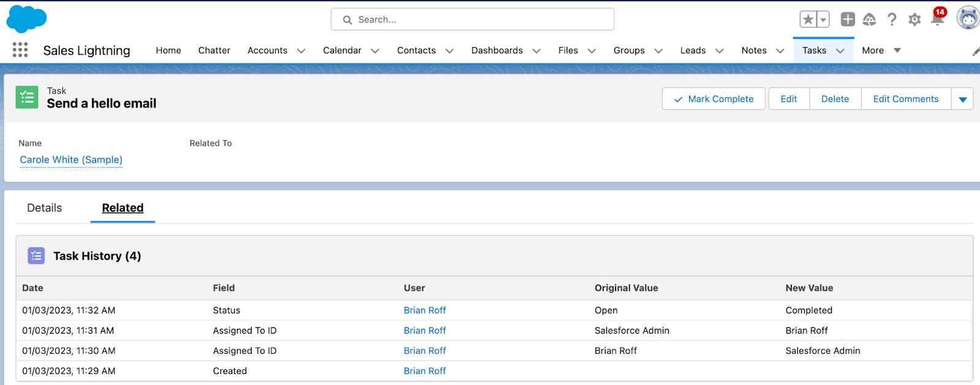Expand the Contacts tab chevron
This screenshot has width=980, height=385.
(x=449, y=51)
